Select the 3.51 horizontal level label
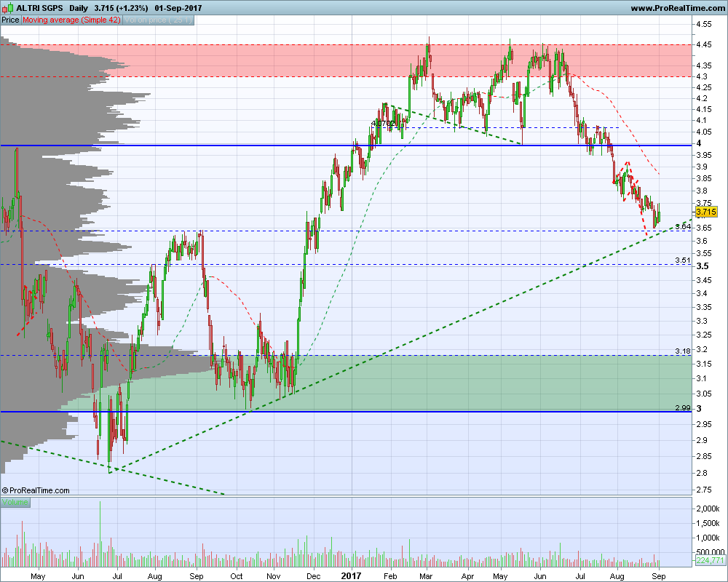Screen dimensions: 728x582 click(x=683, y=260)
